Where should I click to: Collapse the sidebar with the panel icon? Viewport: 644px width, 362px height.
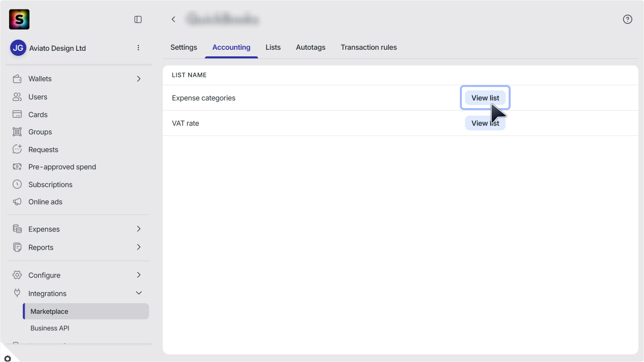138,20
